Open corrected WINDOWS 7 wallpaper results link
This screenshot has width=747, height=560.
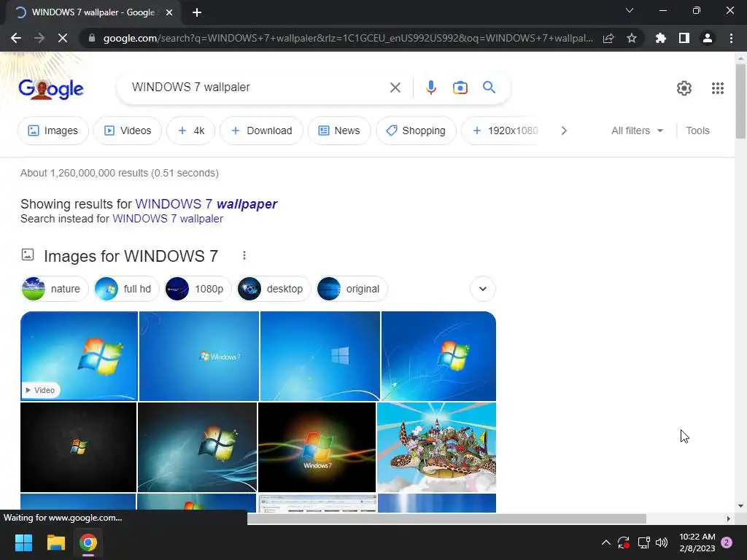click(206, 204)
